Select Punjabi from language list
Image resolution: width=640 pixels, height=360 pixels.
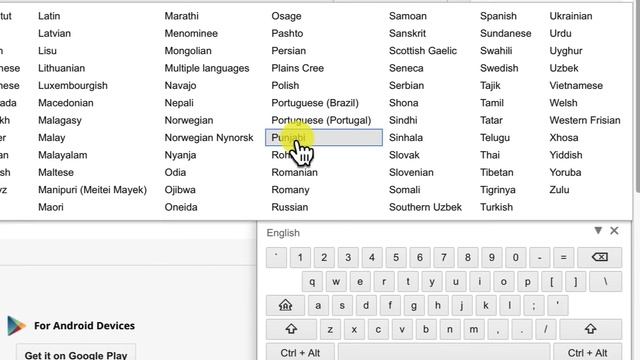click(324, 138)
